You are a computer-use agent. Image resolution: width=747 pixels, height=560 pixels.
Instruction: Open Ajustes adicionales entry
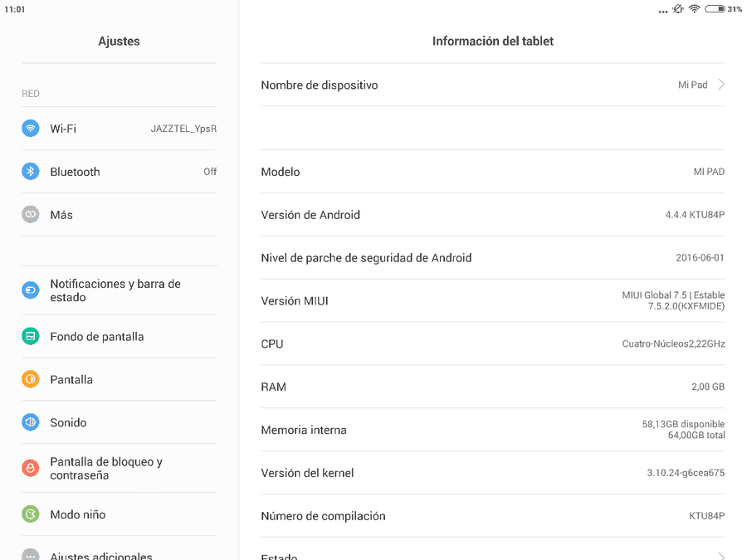click(x=119, y=548)
